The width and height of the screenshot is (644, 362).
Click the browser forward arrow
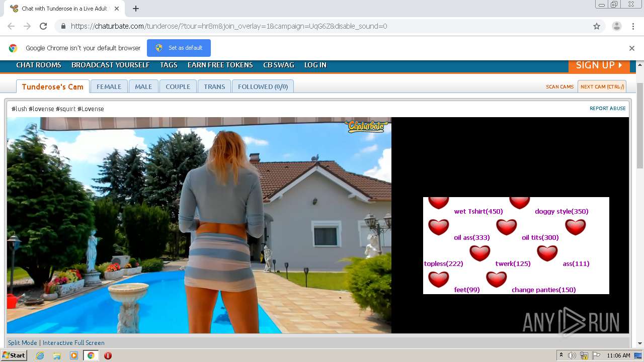27,26
